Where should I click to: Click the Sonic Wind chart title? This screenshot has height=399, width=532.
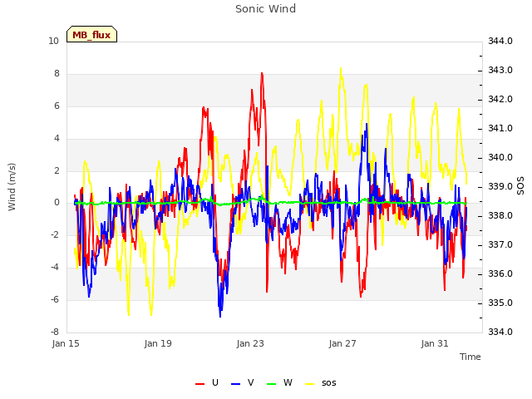coord(266,9)
